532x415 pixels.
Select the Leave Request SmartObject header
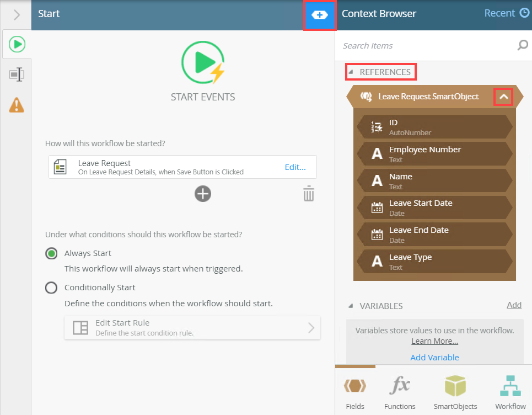434,97
